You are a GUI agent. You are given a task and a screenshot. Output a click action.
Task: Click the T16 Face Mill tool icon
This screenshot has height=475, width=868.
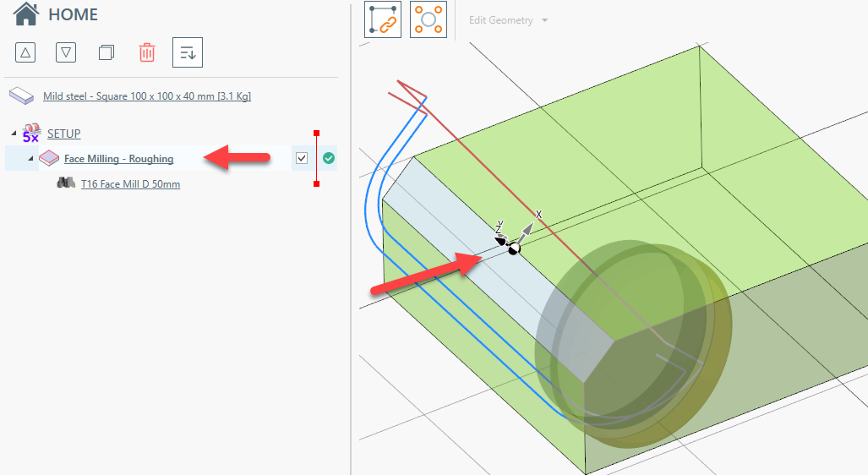[66, 183]
